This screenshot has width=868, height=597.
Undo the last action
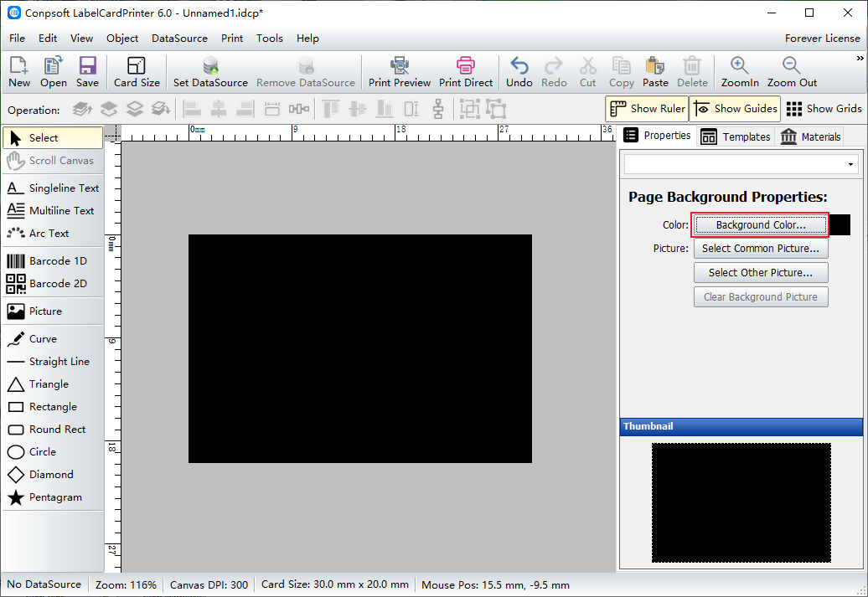[519, 72]
